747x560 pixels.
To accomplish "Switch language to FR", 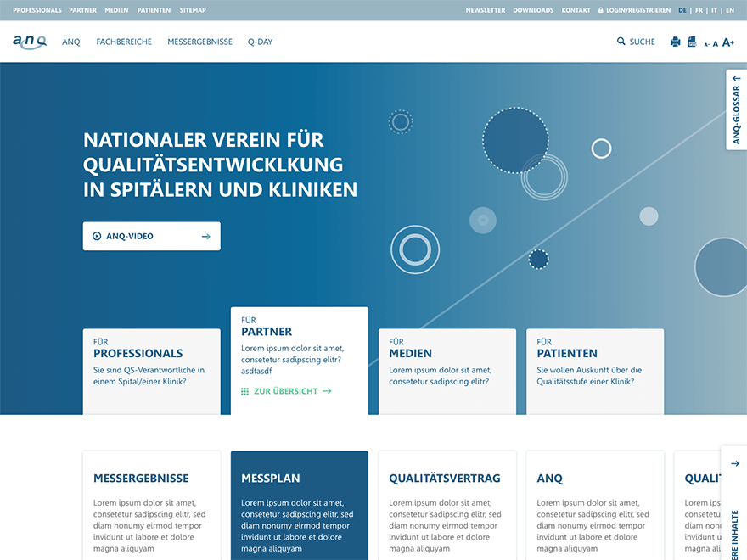I will click(x=699, y=10).
